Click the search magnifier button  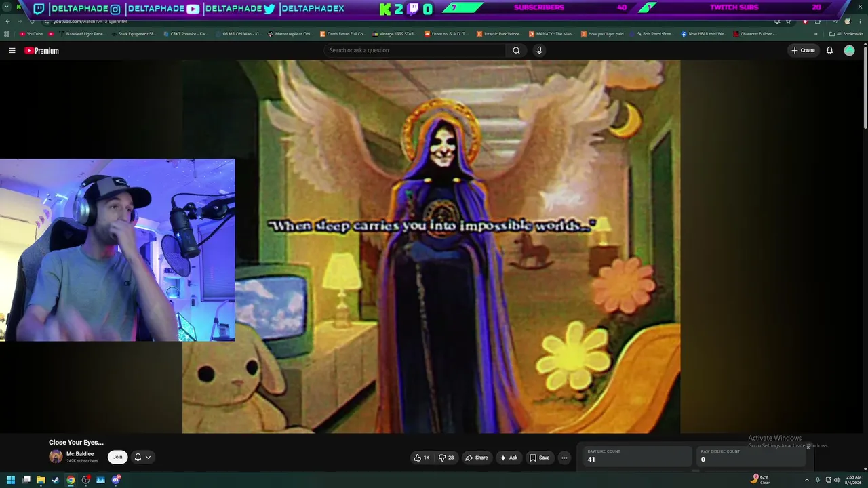[516, 50]
